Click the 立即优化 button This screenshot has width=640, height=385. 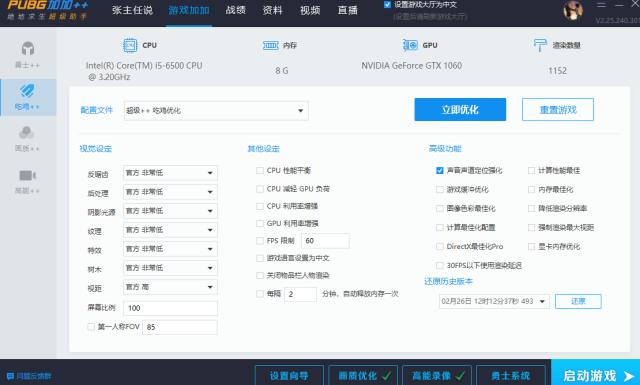click(x=460, y=109)
